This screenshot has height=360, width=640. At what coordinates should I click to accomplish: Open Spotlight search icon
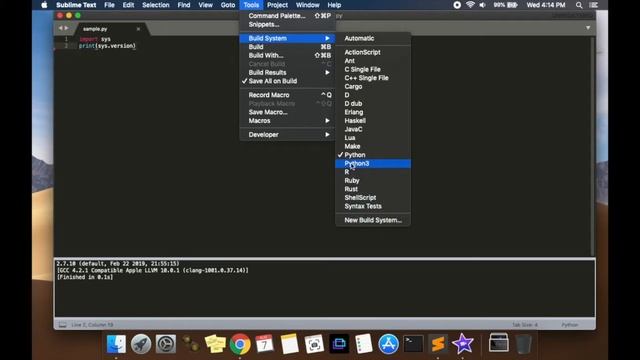coord(579,5)
